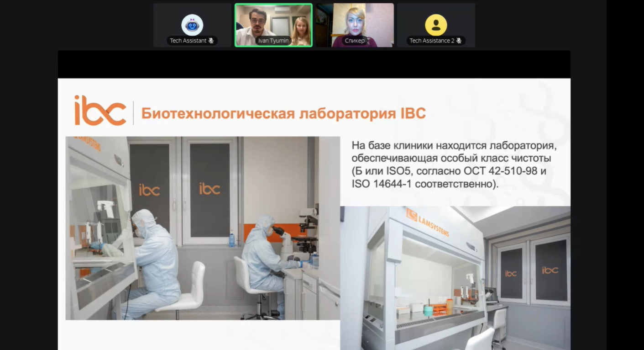
Task: Click the Спикер name label
Action: point(355,41)
